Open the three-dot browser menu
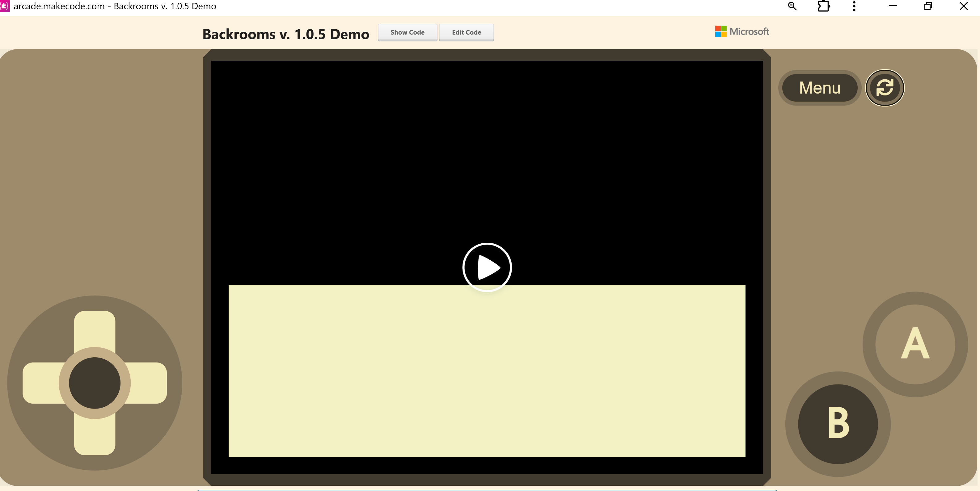The width and height of the screenshot is (980, 491). 854,6
